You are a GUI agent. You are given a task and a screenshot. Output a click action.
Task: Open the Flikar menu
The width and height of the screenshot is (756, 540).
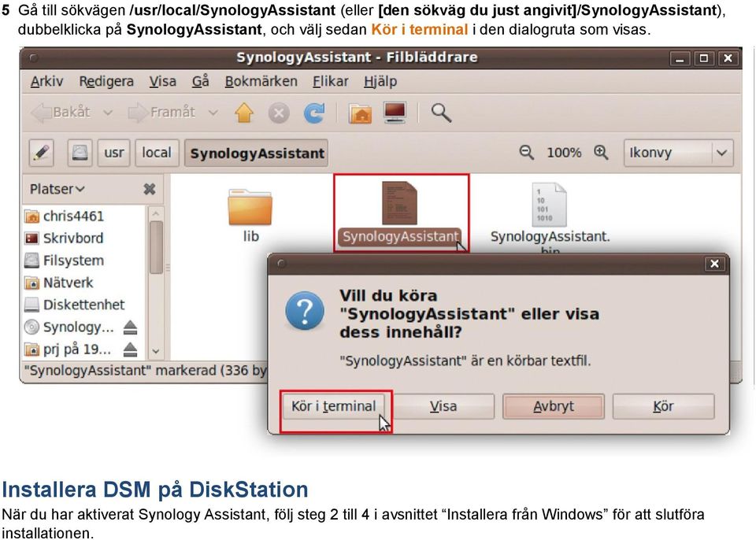330,82
